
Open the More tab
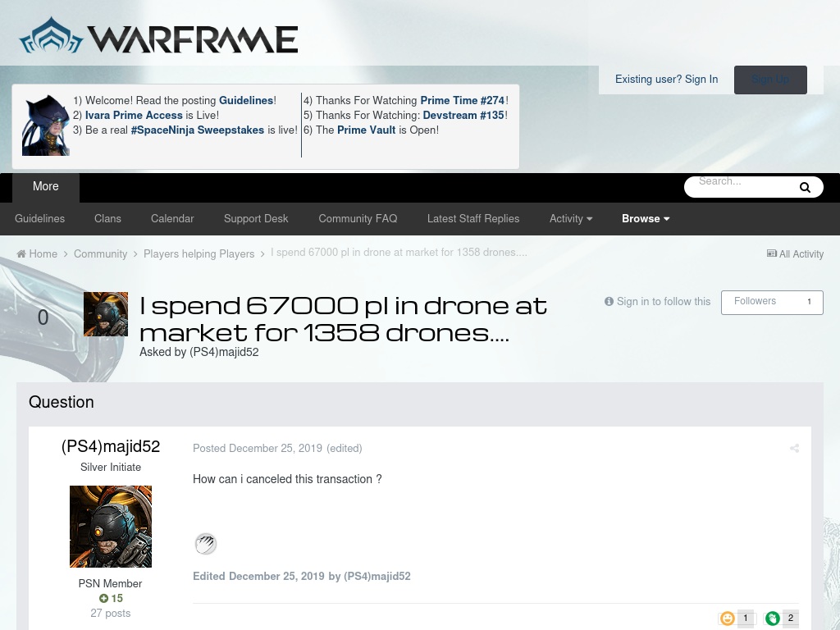[x=46, y=186]
